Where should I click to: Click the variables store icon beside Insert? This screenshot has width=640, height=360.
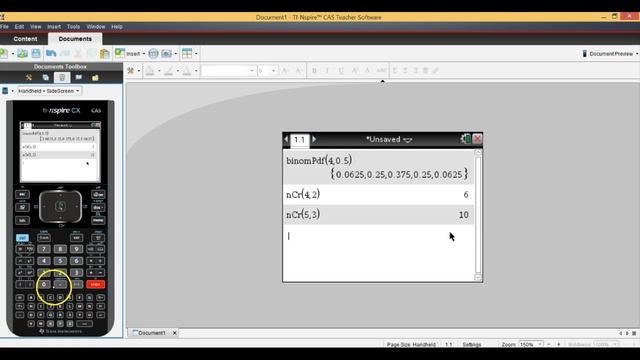153,53
